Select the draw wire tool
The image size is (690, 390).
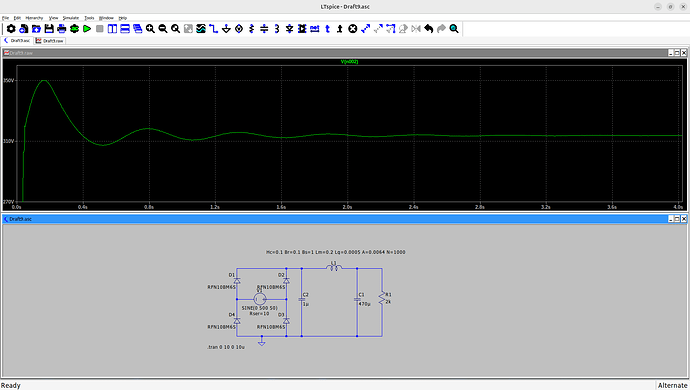click(213, 29)
